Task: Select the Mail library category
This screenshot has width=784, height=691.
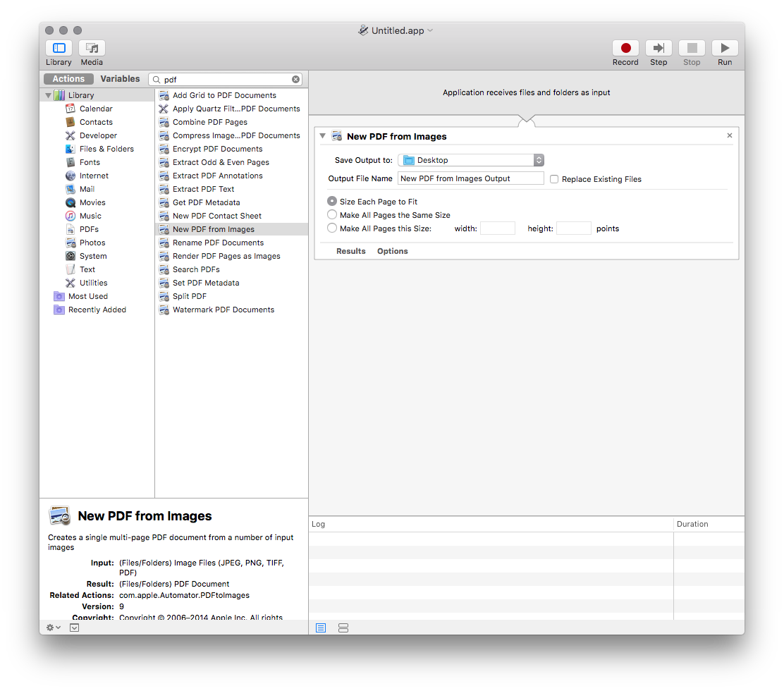Action: pyautogui.click(x=87, y=189)
